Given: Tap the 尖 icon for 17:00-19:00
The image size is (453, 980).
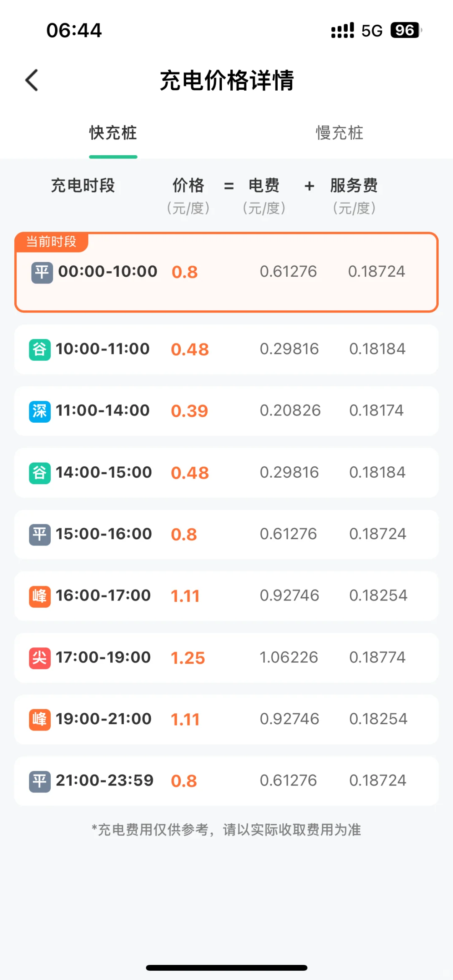Looking at the screenshot, I should point(39,658).
